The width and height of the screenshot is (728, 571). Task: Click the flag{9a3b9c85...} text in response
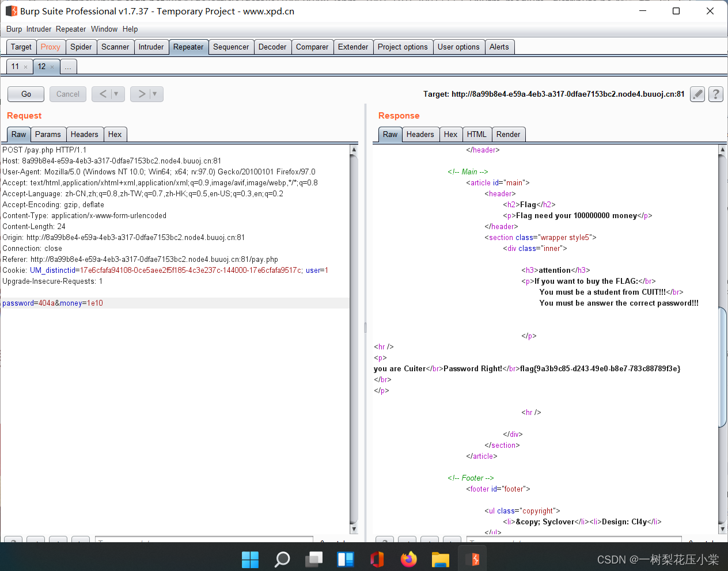tap(600, 369)
